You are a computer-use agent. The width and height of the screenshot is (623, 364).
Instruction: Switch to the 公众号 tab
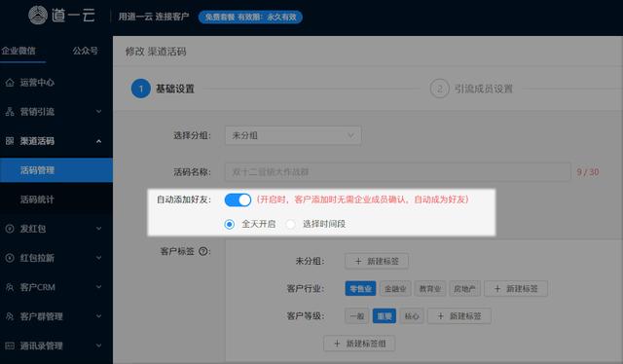point(85,51)
